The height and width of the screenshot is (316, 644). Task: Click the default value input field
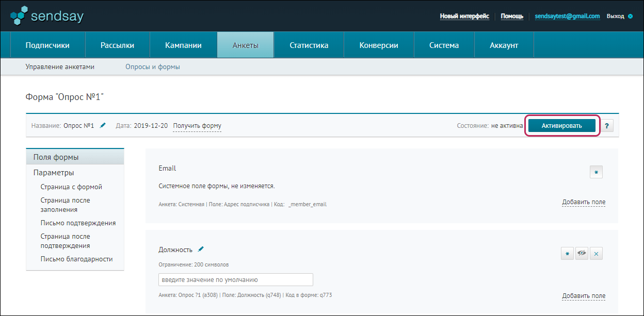tap(235, 280)
